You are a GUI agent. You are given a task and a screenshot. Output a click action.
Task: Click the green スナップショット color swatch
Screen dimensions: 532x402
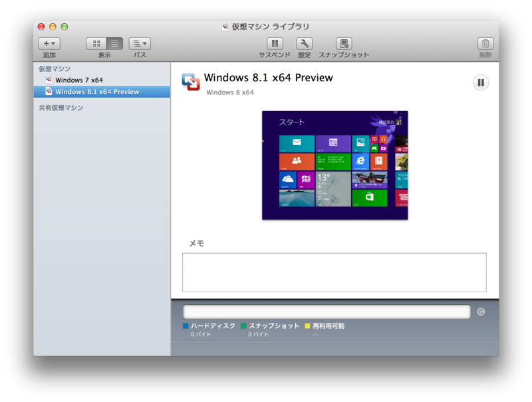tap(243, 326)
